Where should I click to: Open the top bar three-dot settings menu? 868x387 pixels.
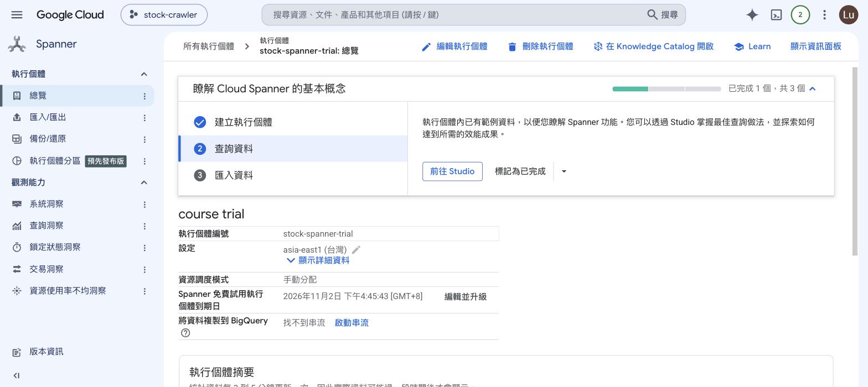pyautogui.click(x=824, y=15)
